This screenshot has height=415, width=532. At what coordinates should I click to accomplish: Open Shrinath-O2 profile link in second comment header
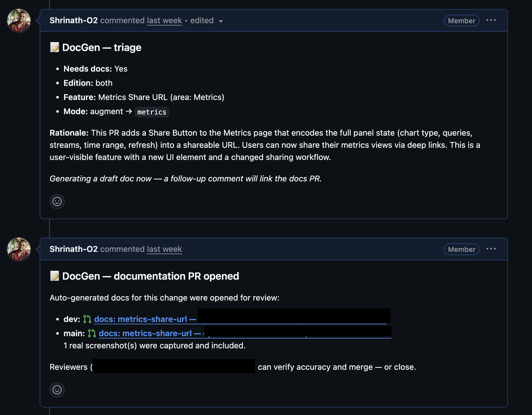(x=74, y=249)
